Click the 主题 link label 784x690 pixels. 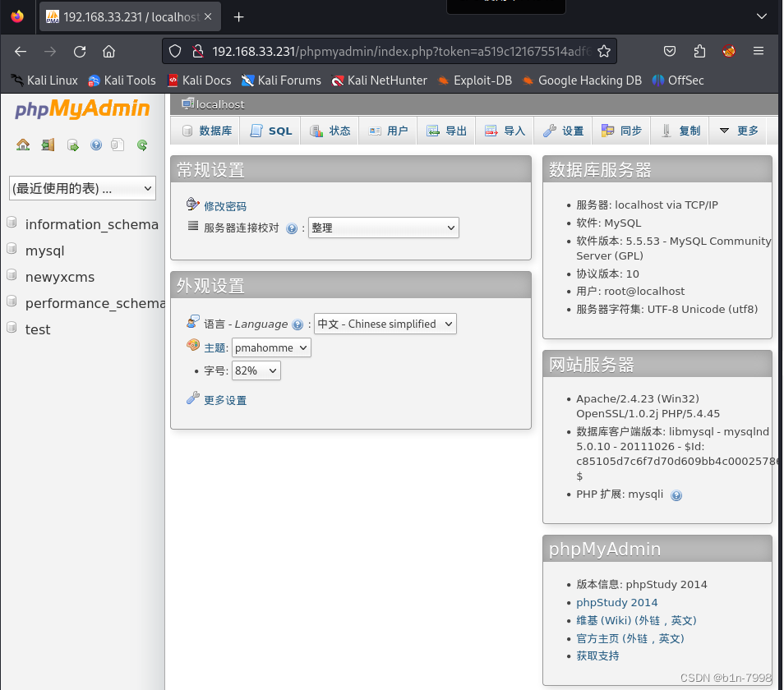216,347
